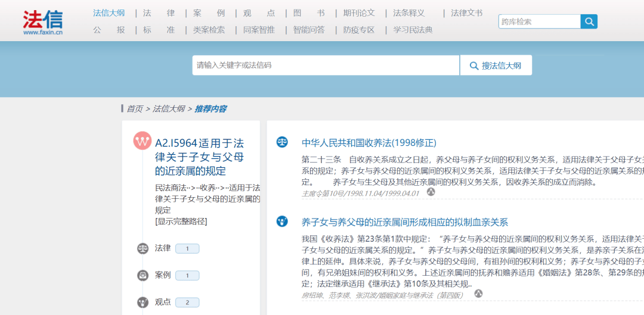
Task: Click the 民法商法··>··收养 path text
Action: pos(208,199)
